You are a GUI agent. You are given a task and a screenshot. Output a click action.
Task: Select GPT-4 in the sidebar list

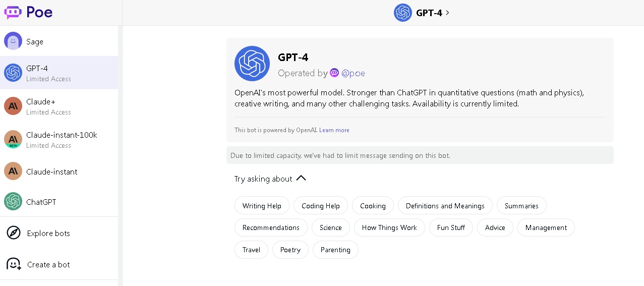click(x=59, y=73)
